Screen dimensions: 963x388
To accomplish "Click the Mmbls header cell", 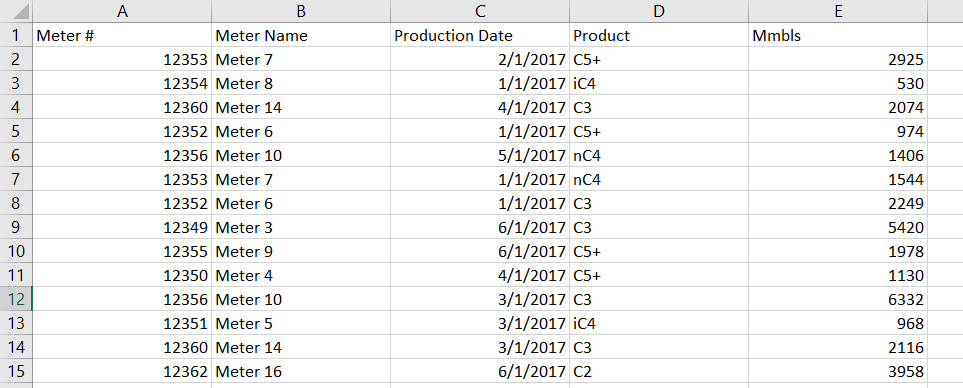I will [x=838, y=36].
